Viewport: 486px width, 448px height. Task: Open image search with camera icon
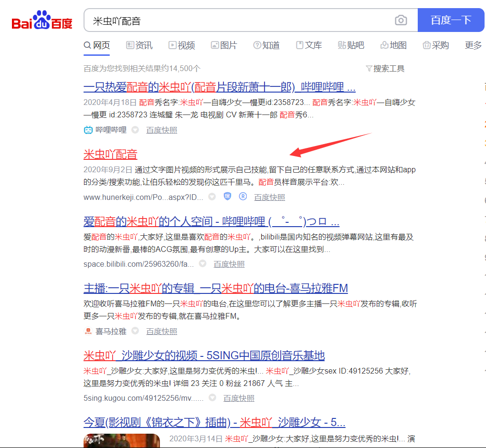401,21
